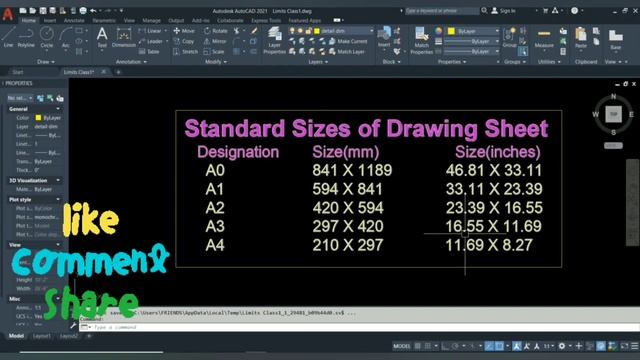The height and width of the screenshot is (360, 640).
Task: Open the Group tool
Action: coord(509,38)
